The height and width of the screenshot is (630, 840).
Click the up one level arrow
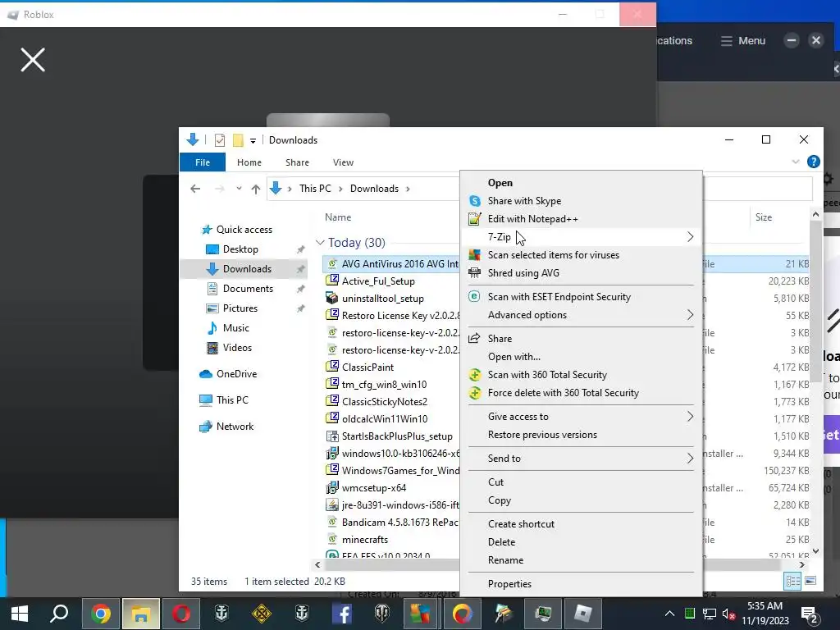256,189
